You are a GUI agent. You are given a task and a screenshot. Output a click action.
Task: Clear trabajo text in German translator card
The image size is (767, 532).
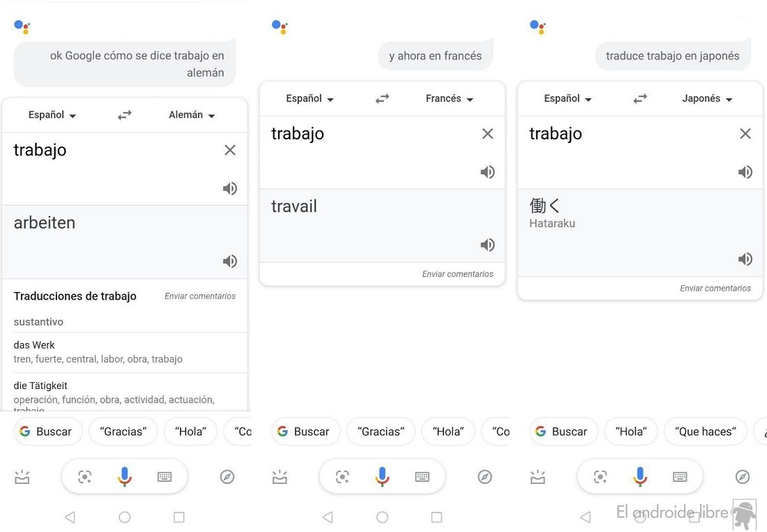tap(230, 150)
